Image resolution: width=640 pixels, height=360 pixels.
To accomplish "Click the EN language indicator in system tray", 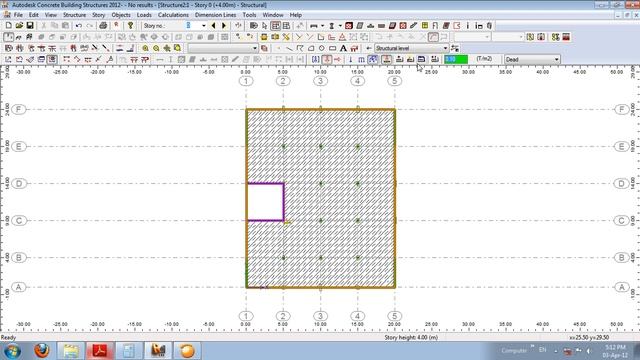I will point(542,350).
